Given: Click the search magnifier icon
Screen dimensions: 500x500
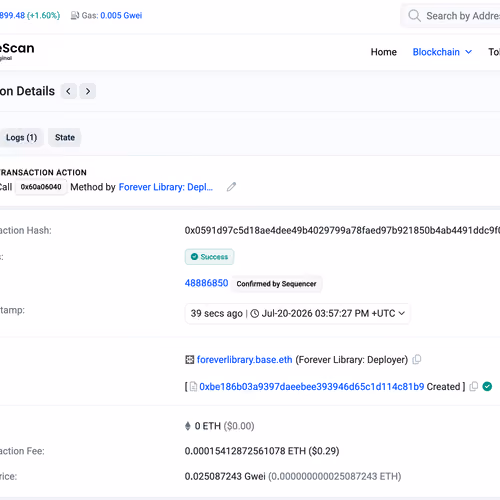Looking at the screenshot, I should tap(414, 16).
